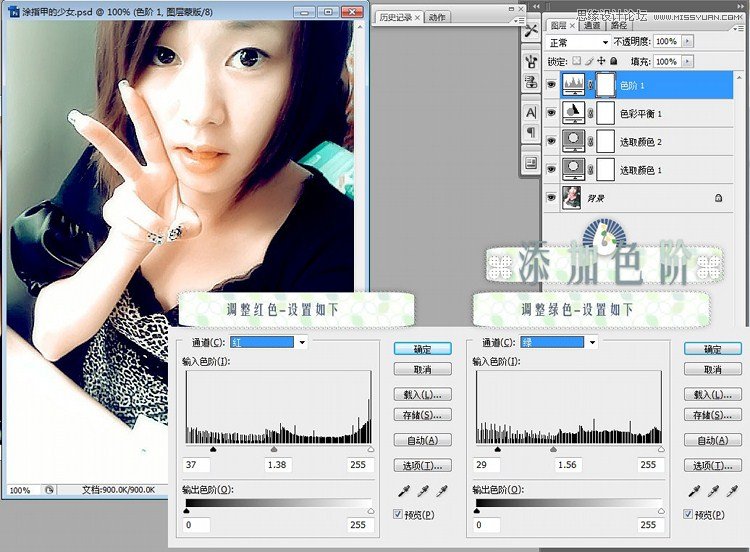Viewport: 750px width, 552px height.
Task: Click 自动(A) in the green levels dialog
Action: [x=713, y=440]
